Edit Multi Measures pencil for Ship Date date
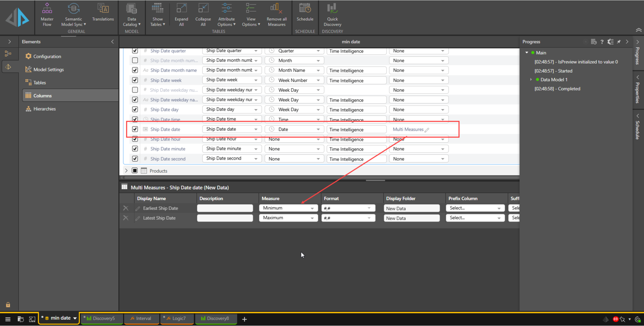 (427, 130)
